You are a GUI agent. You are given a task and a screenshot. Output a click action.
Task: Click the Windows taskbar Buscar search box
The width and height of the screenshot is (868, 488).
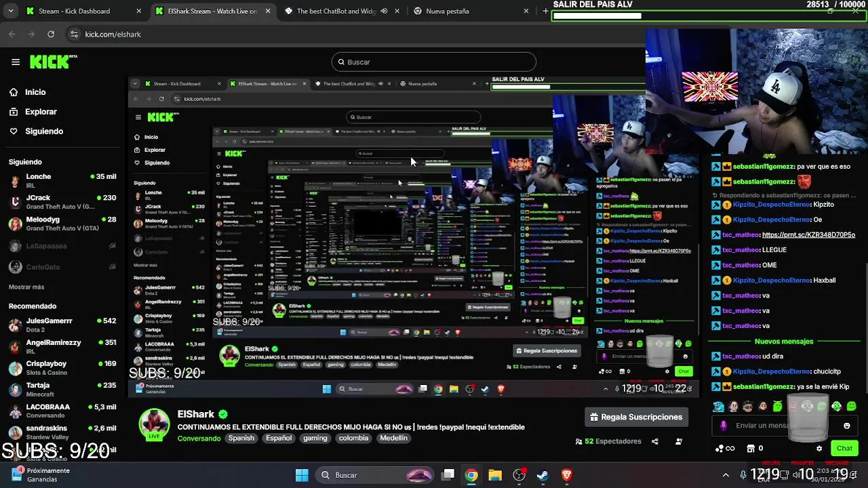click(x=375, y=475)
